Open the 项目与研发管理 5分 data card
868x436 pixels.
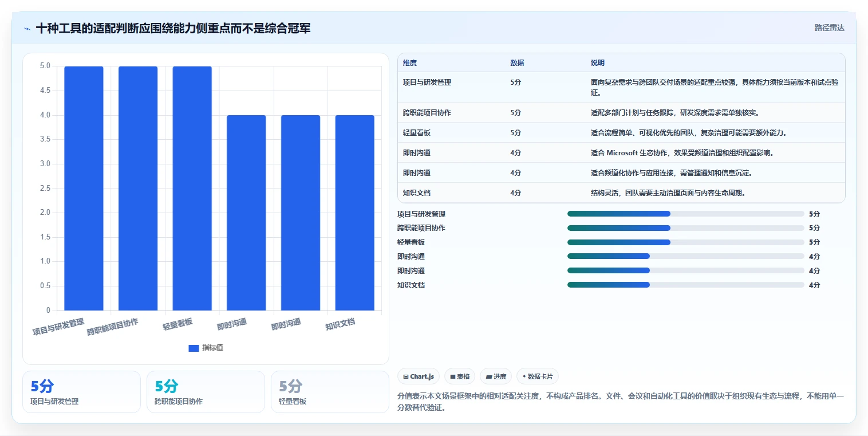[x=81, y=392]
